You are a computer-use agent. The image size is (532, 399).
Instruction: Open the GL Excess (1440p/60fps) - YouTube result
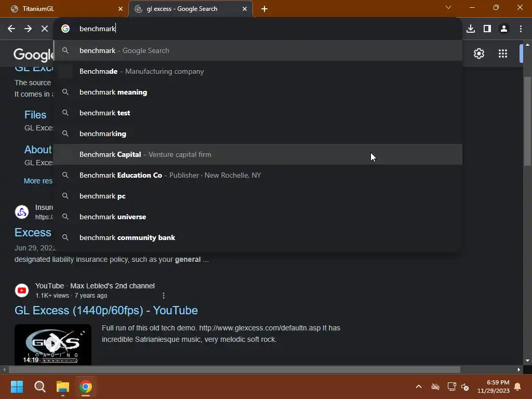(x=106, y=310)
